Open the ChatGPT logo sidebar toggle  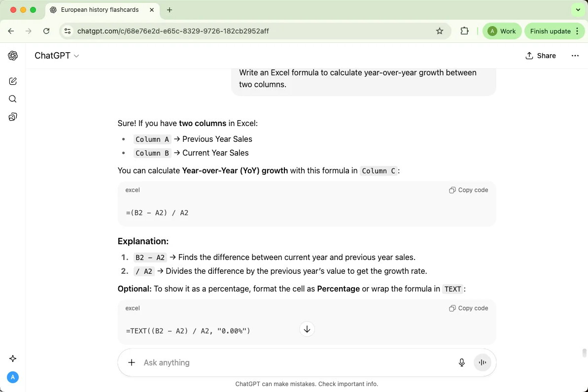pos(13,56)
